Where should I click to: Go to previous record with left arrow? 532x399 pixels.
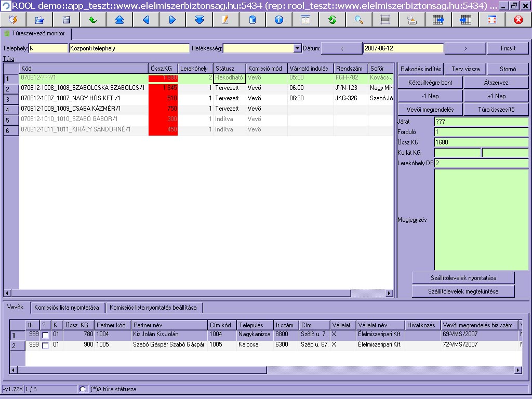[146, 20]
